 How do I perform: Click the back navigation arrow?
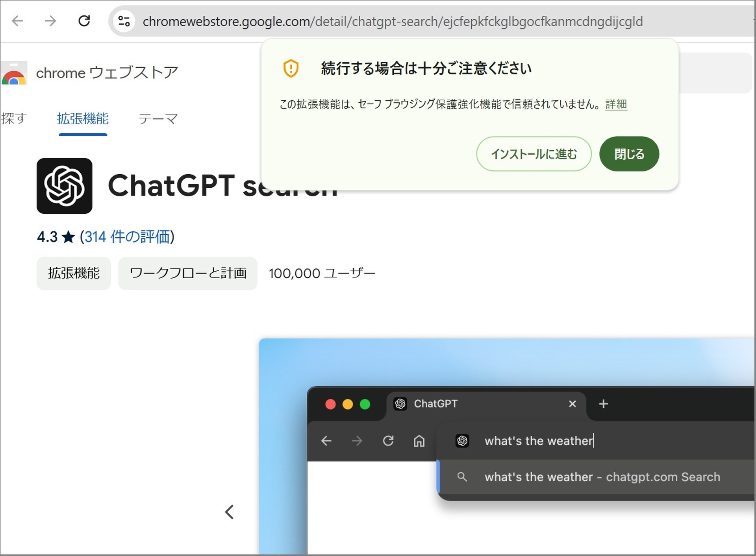click(17, 21)
